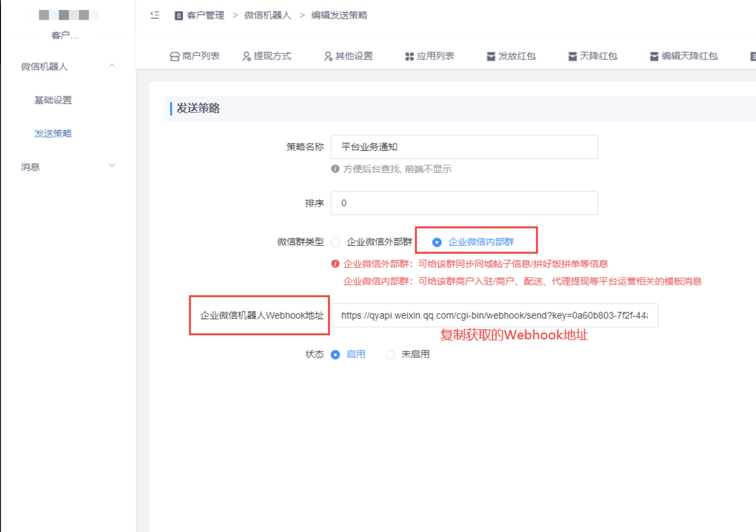Focus the 策略名称 input field

click(x=464, y=147)
